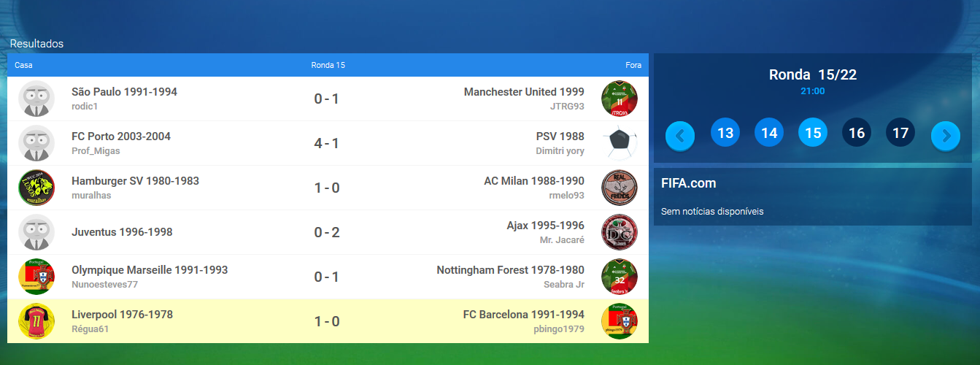Screen dimensions: 980x365
Task: Click rmelo93's Real Friends badge
Action: 620,188
